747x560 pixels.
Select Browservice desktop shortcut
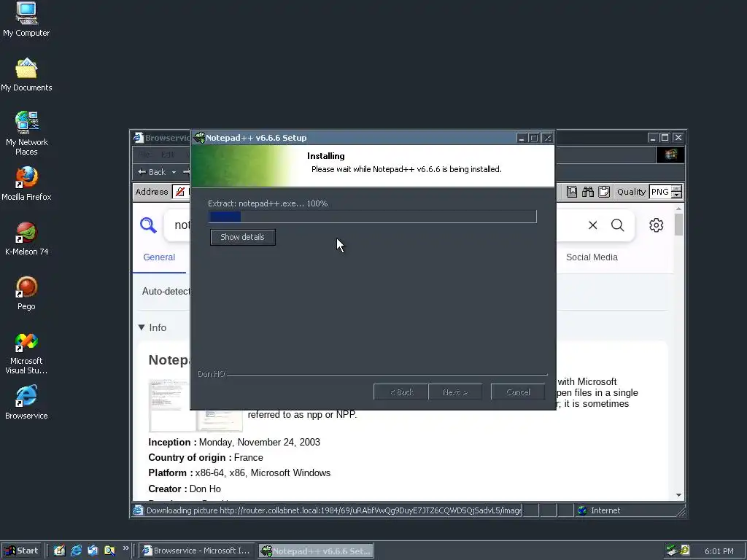point(26,402)
